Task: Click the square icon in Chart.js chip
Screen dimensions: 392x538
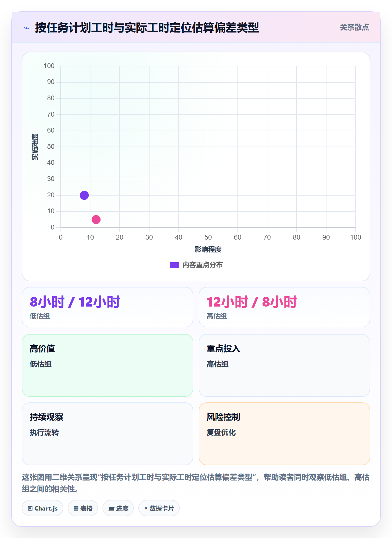Action: [30, 508]
